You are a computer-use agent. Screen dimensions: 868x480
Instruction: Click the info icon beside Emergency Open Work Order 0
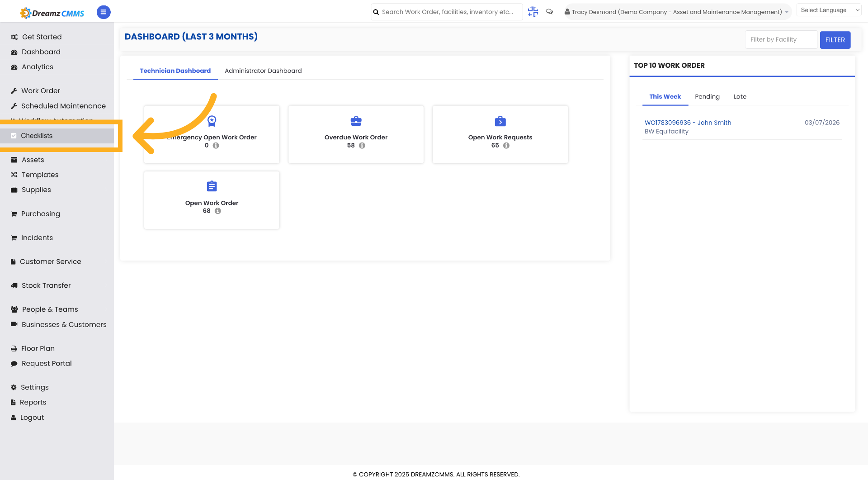(216, 146)
